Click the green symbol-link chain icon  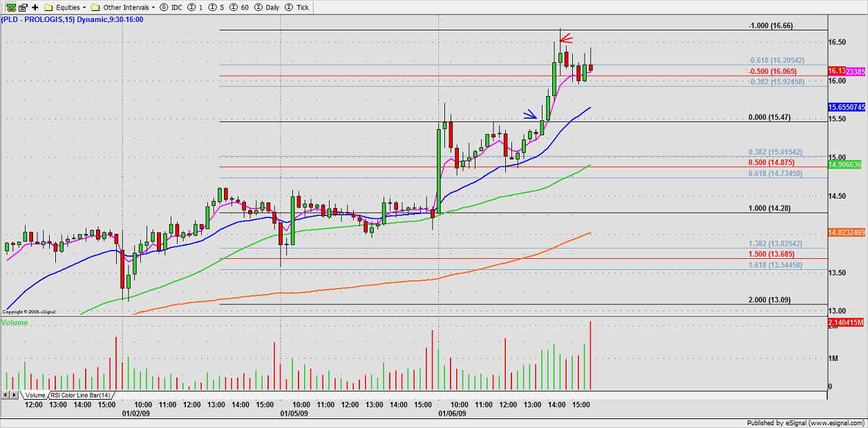(11, 7)
